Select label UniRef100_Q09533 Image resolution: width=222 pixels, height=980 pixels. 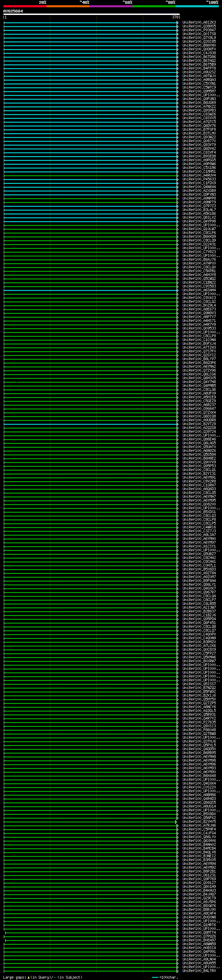(199, 328)
